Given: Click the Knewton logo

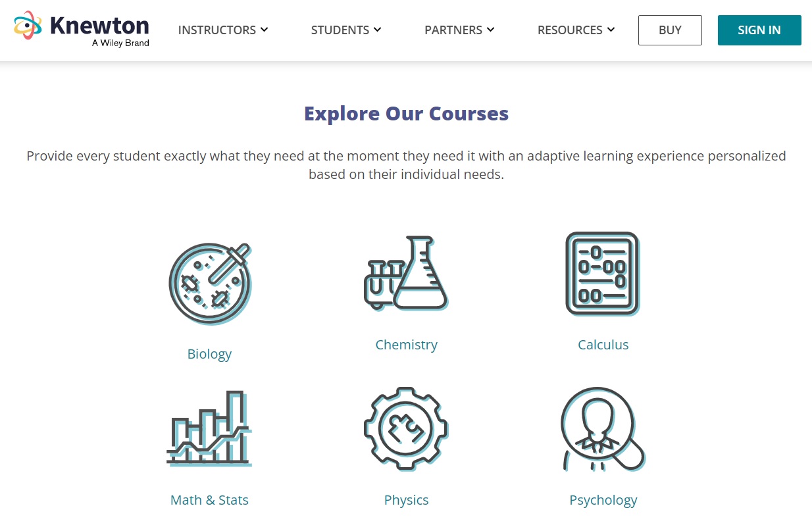Looking at the screenshot, I should click(x=82, y=30).
